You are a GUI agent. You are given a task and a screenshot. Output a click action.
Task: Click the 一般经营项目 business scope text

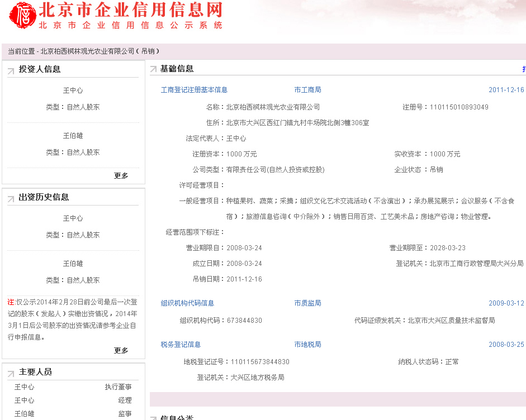click(x=370, y=209)
